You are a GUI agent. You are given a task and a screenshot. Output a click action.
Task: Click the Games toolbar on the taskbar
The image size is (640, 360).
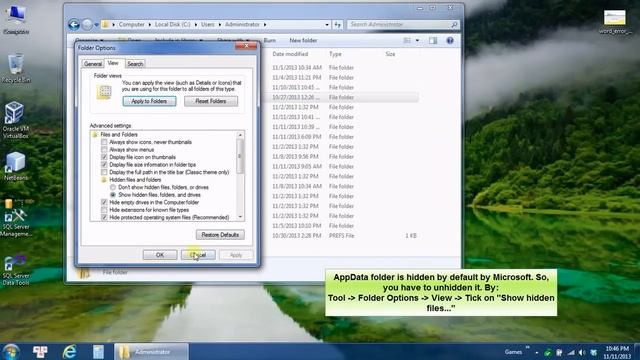[513, 352]
